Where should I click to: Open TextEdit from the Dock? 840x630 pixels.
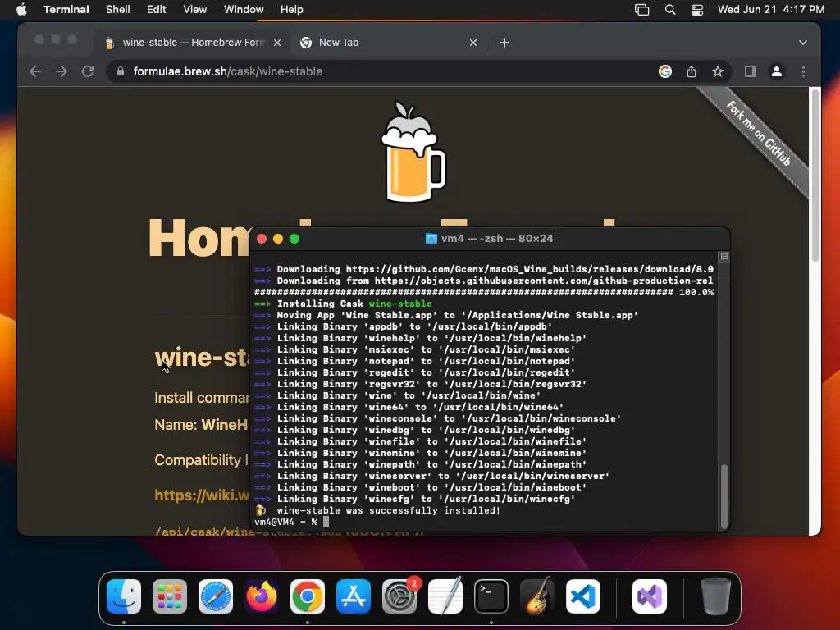click(445, 596)
